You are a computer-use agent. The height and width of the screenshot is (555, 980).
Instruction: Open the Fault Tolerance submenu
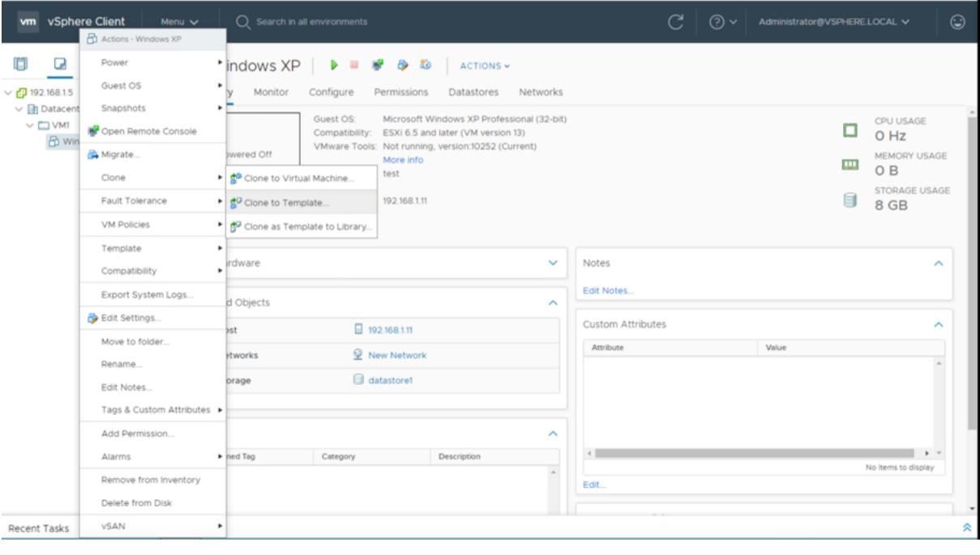152,201
